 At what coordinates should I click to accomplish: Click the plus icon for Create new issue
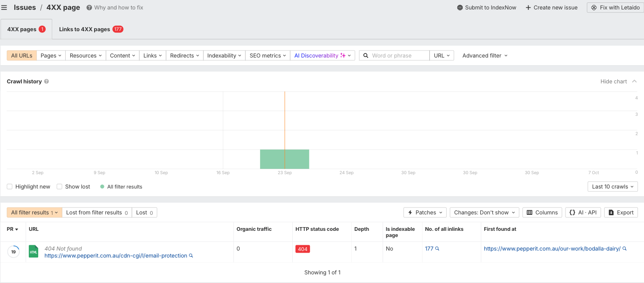tap(528, 7)
